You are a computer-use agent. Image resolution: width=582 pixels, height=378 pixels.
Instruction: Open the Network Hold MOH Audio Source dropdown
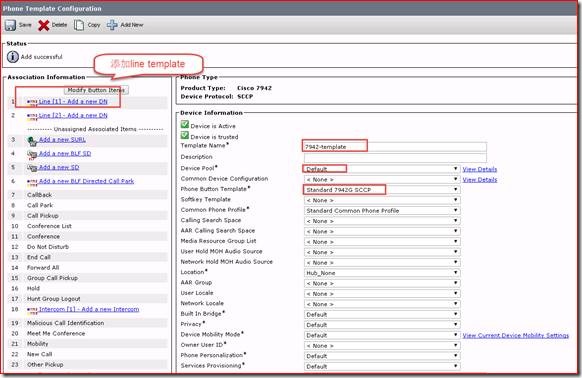[x=382, y=263]
